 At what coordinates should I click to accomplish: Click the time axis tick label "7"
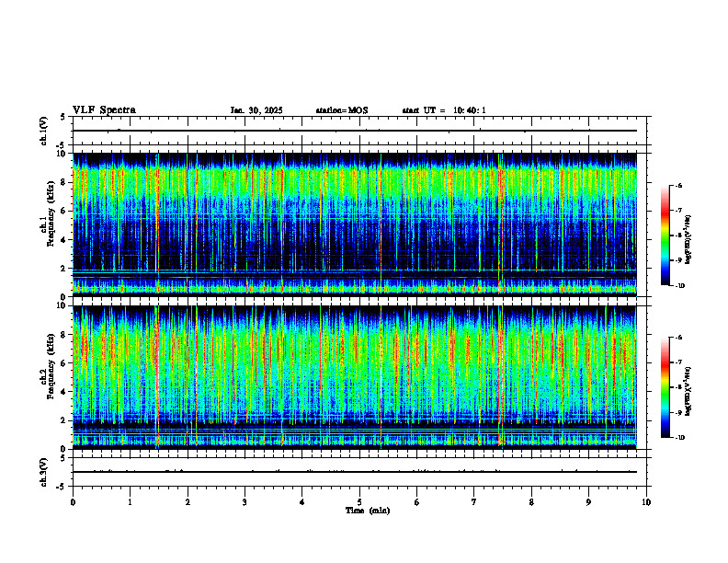474,502
